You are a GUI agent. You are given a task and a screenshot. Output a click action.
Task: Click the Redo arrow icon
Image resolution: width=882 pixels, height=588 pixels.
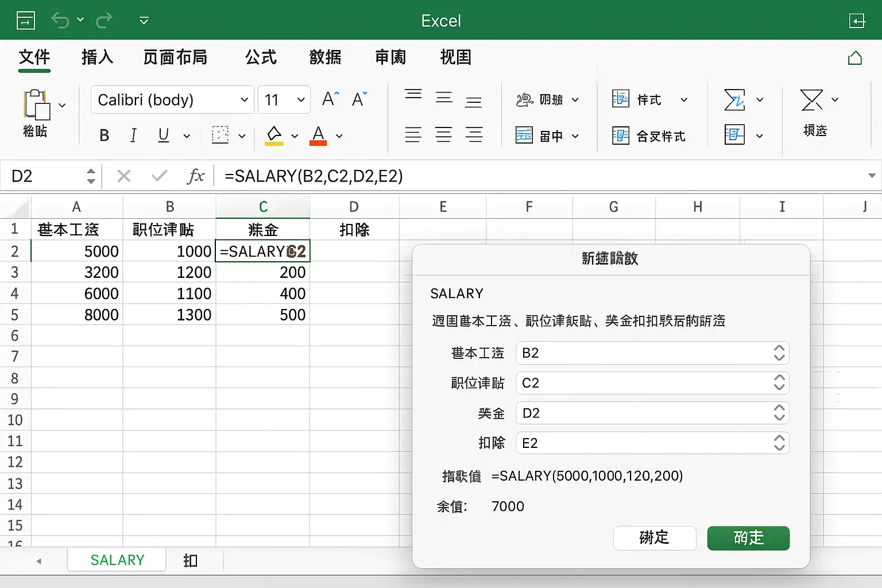pyautogui.click(x=104, y=21)
